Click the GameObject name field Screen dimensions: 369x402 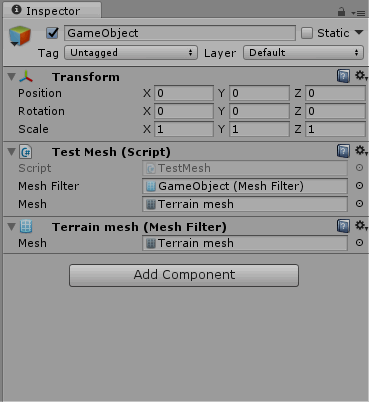coord(180,33)
